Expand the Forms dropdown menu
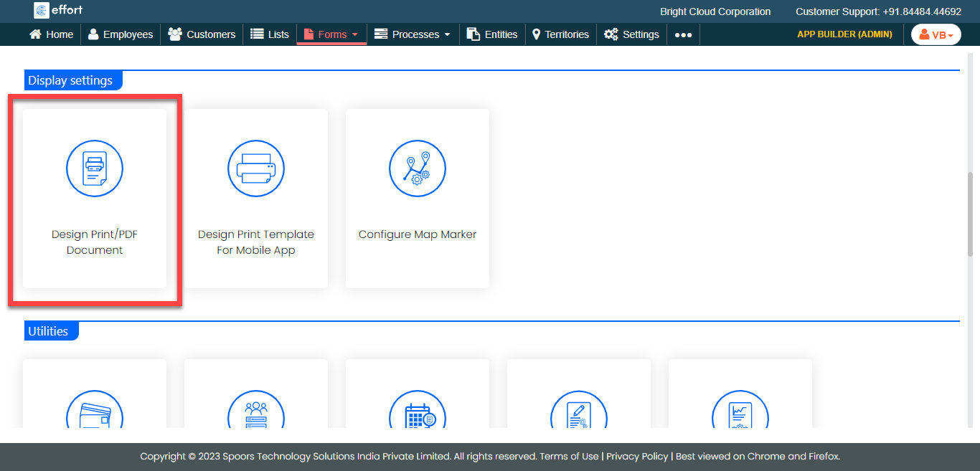This screenshot has height=471, width=980. click(x=331, y=34)
